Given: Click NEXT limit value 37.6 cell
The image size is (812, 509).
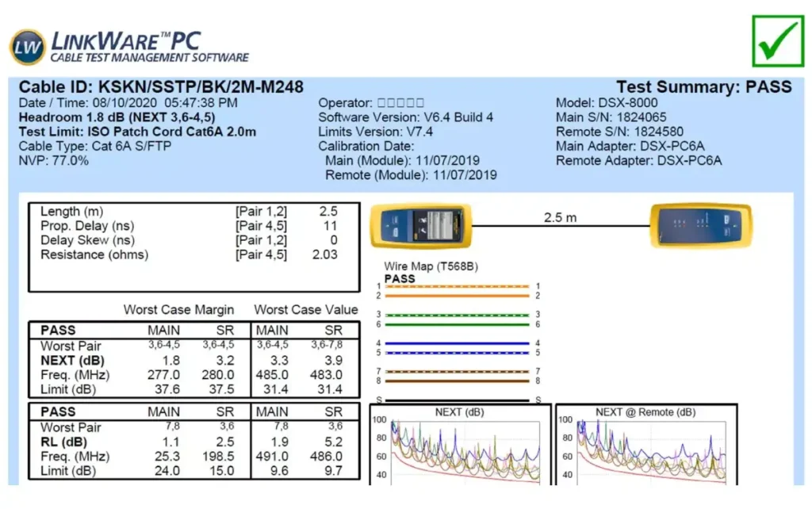Looking at the screenshot, I should tap(167, 389).
